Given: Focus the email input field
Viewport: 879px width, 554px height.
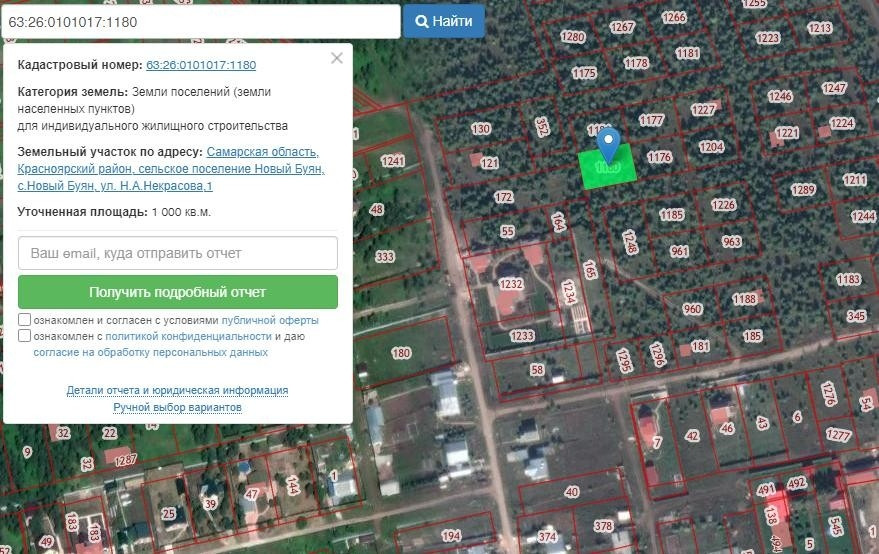Looking at the screenshot, I should (178, 253).
